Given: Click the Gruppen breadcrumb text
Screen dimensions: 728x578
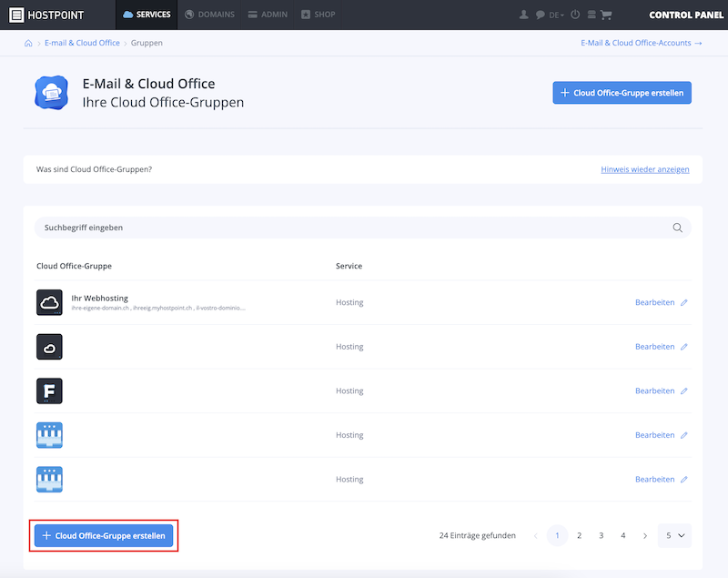Looking at the screenshot, I should pos(147,43).
